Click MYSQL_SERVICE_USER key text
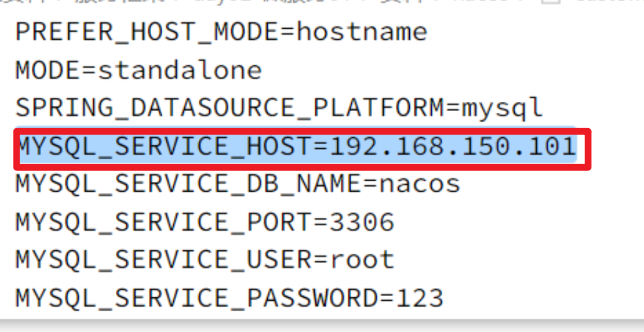The width and height of the screenshot is (644, 332). click(x=164, y=260)
